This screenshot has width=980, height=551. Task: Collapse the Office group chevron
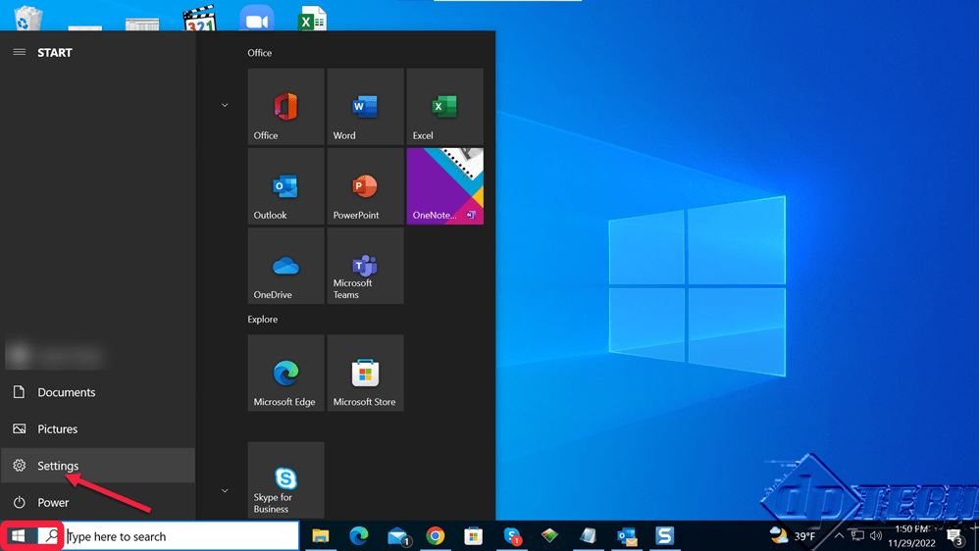225,105
